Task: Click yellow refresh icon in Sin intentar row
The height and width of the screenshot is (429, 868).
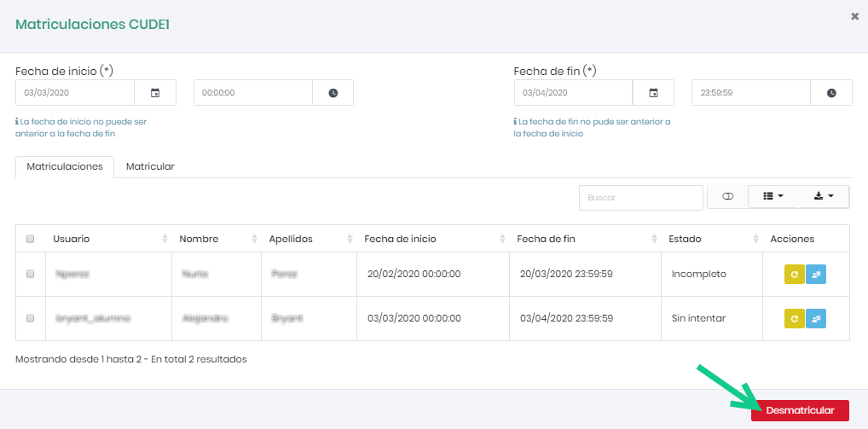Action: pos(795,318)
